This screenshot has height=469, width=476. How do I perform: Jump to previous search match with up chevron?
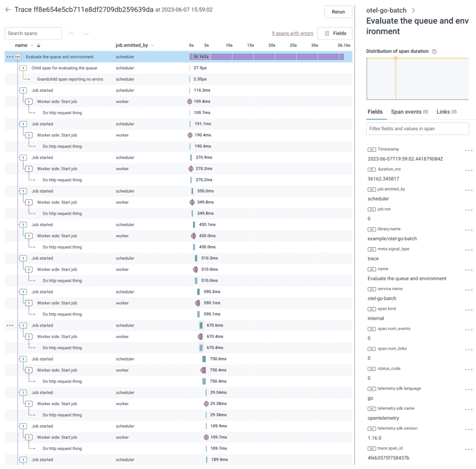coord(71,33)
